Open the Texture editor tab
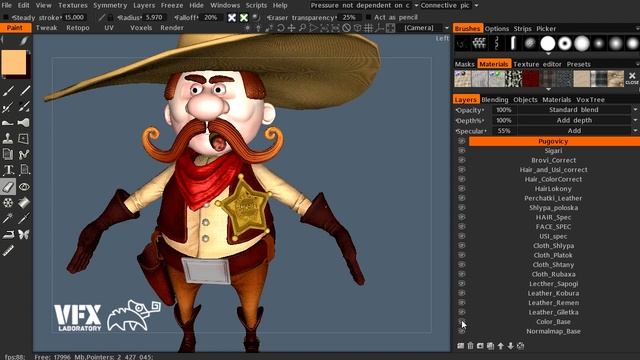Viewport: 640px width, 360px height. (537, 64)
